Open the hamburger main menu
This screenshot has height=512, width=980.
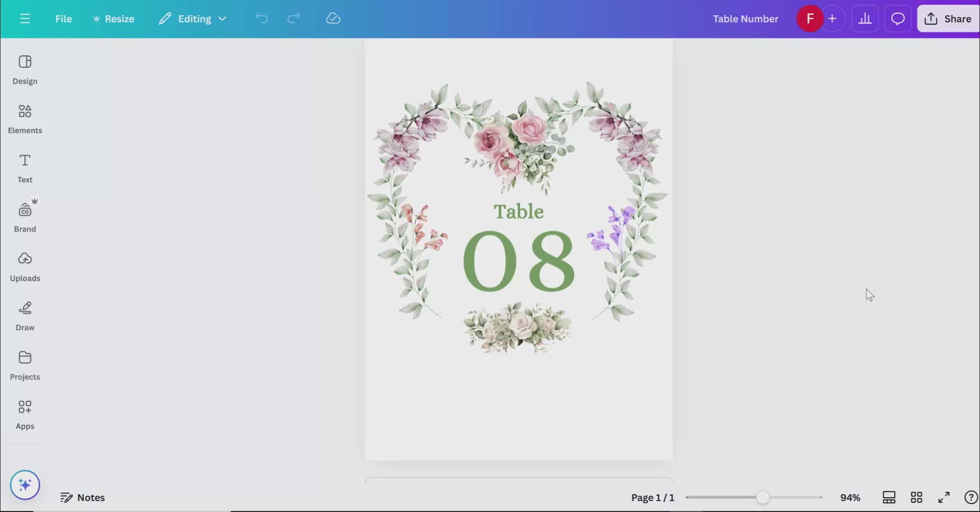tap(24, 19)
